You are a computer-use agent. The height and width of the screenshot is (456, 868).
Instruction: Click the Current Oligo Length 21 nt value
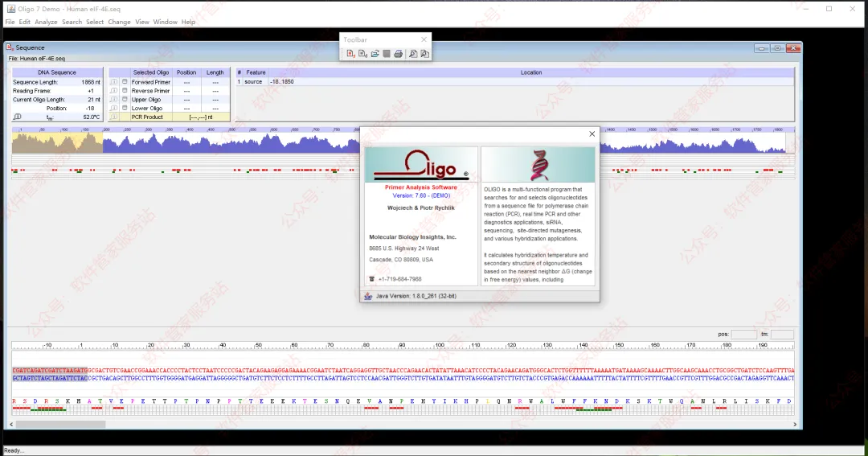[x=93, y=100]
